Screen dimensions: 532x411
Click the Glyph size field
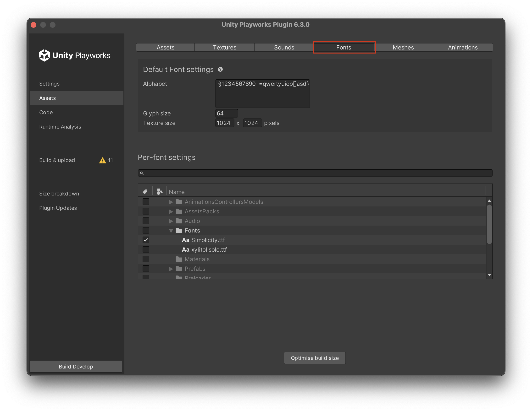click(x=227, y=113)
